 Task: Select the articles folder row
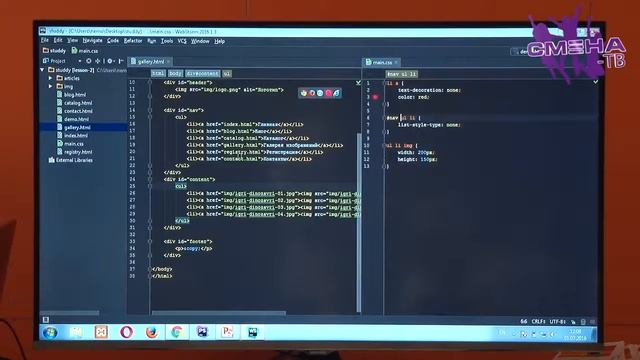(84, 78)
